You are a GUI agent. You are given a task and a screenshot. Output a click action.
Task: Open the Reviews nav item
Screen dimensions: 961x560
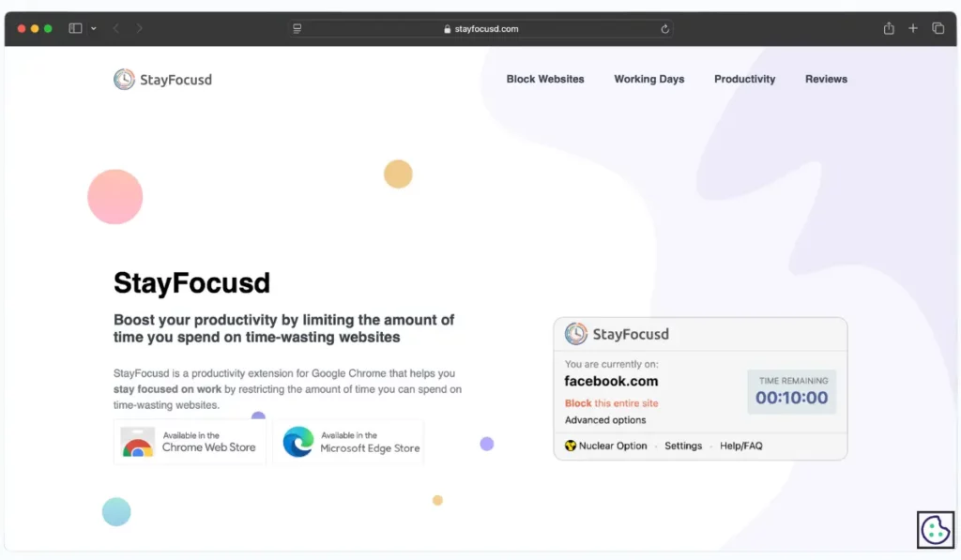[826, 79]
